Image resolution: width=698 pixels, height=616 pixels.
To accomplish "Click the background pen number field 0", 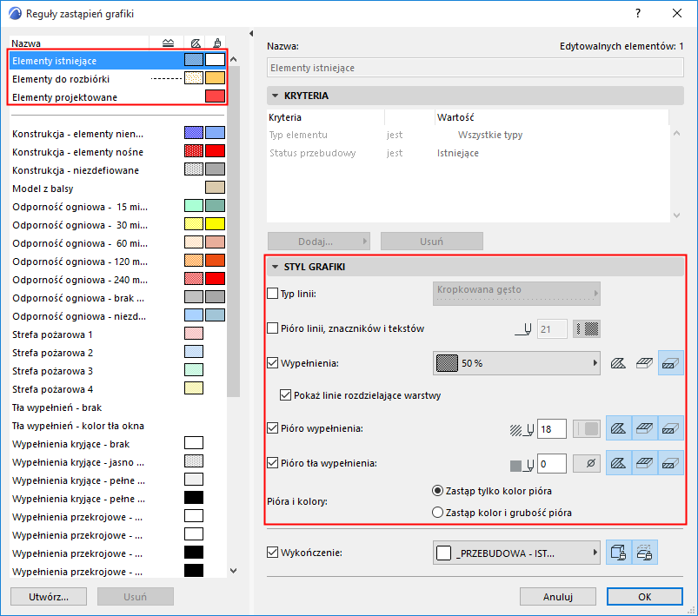I will coord(552,464).
